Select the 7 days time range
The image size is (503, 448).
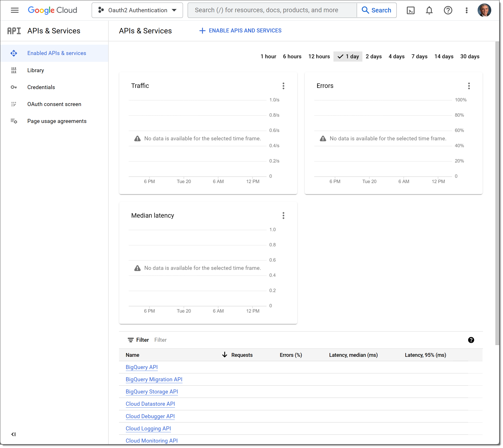click(420, 56)
